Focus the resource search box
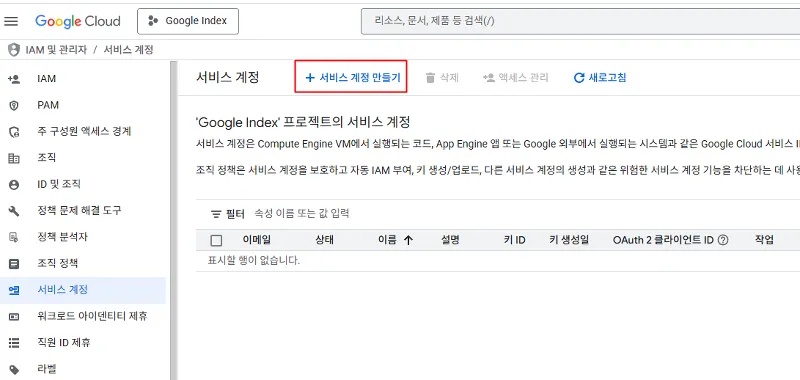This screenshot has width=800, height=380. pos(580,21)
